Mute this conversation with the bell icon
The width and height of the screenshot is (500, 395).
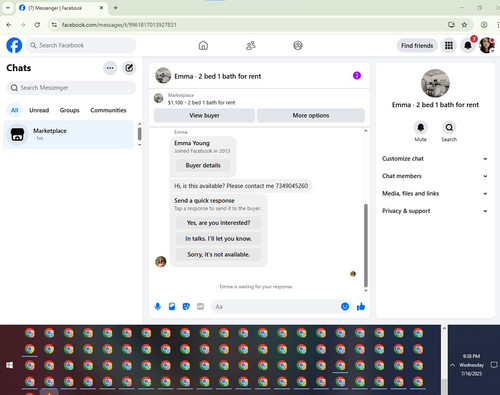click(x=421, y=127)
